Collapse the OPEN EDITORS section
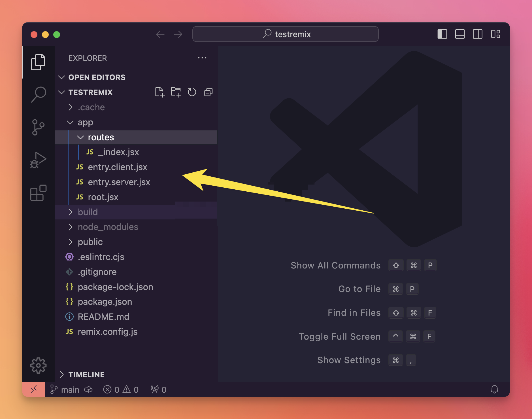Viewport: 532px width, 419px height. pos(97,77)
